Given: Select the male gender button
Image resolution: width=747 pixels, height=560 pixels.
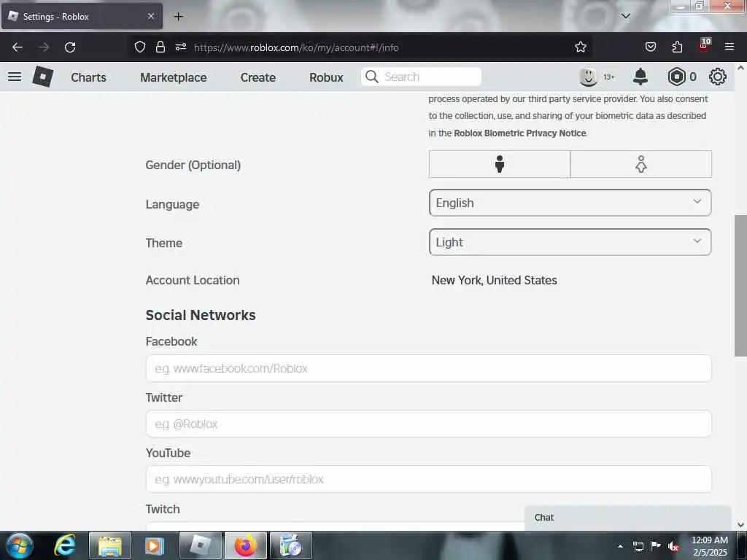Looking at the screenshot, I should tap(499, 164).
